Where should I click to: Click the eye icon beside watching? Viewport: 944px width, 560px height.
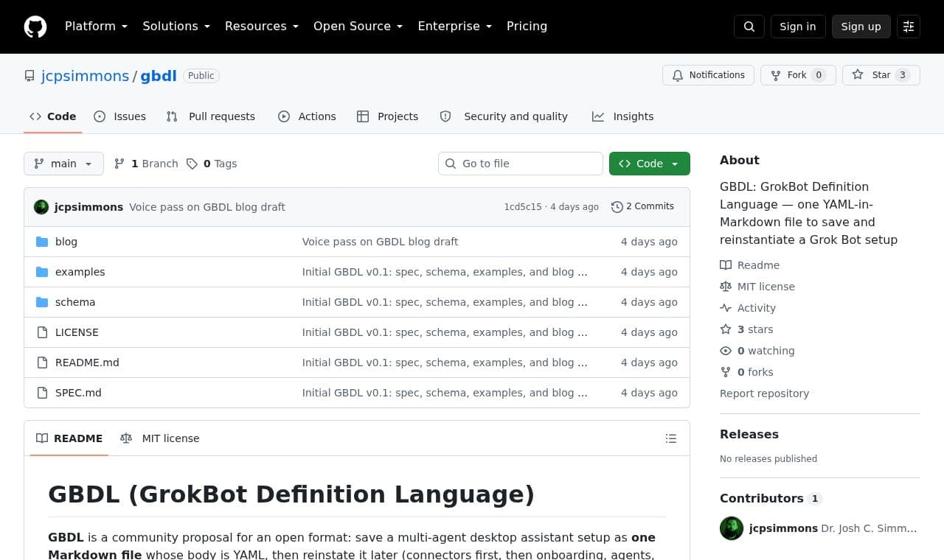726,351
